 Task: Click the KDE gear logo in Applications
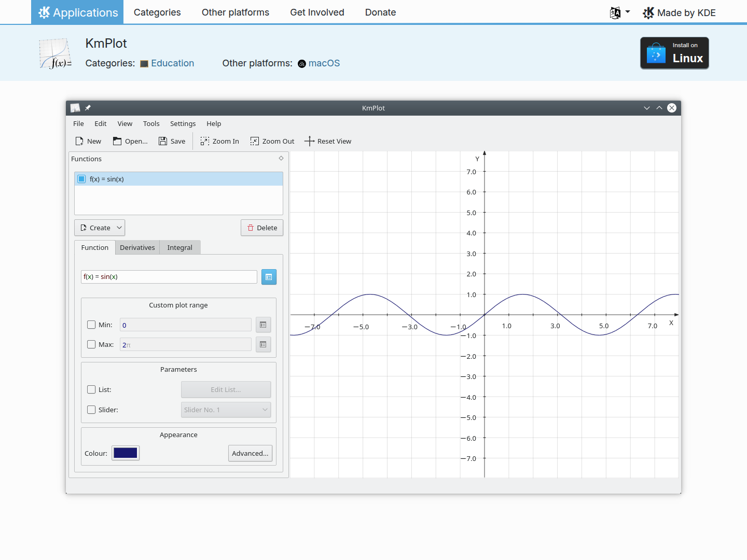point(44,12)
